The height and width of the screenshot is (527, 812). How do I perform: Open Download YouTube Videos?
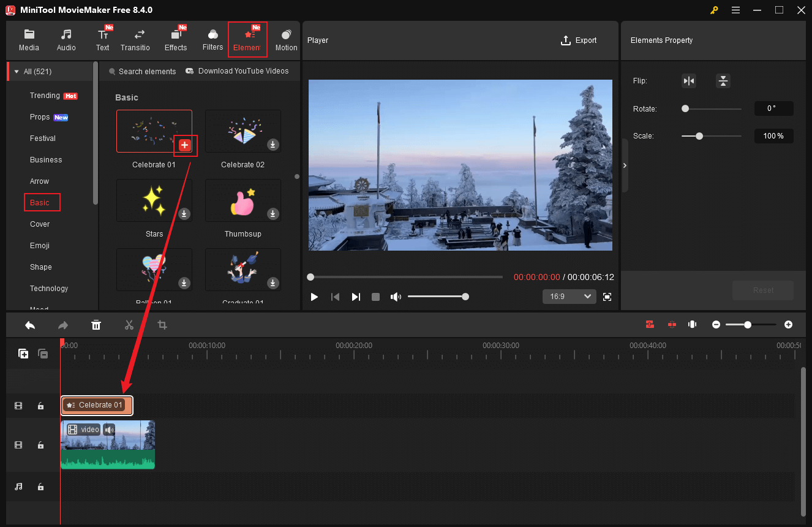click(238, 71)
